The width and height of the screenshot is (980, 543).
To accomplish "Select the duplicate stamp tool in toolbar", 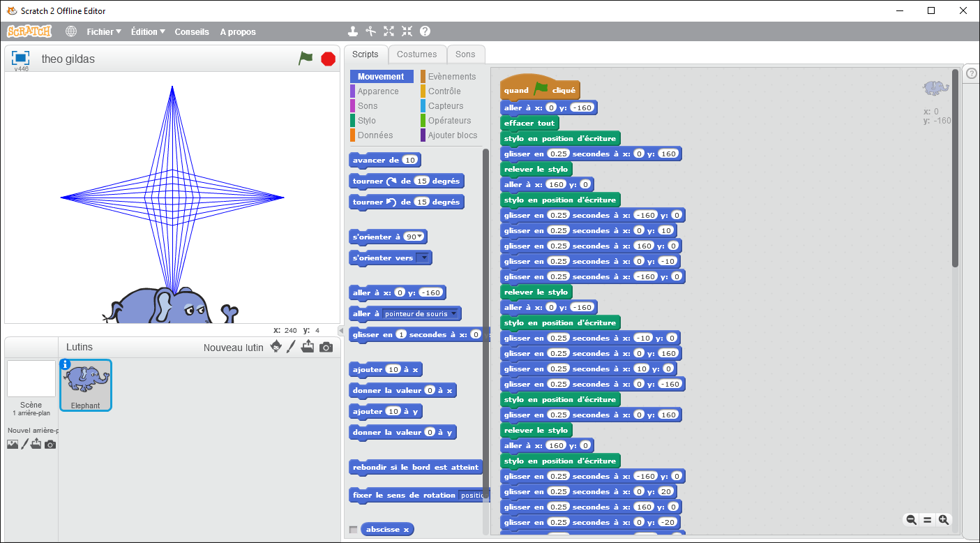I will click(x=353, y=31).
